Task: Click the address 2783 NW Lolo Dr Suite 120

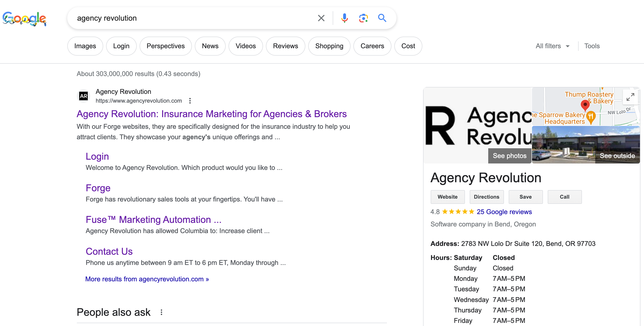Action: (528, 244)
